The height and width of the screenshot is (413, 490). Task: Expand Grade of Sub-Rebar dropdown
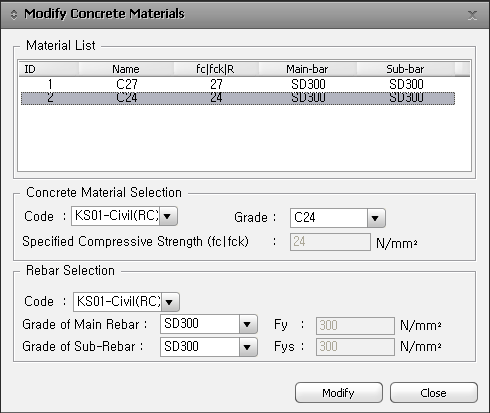coord(248,347)
